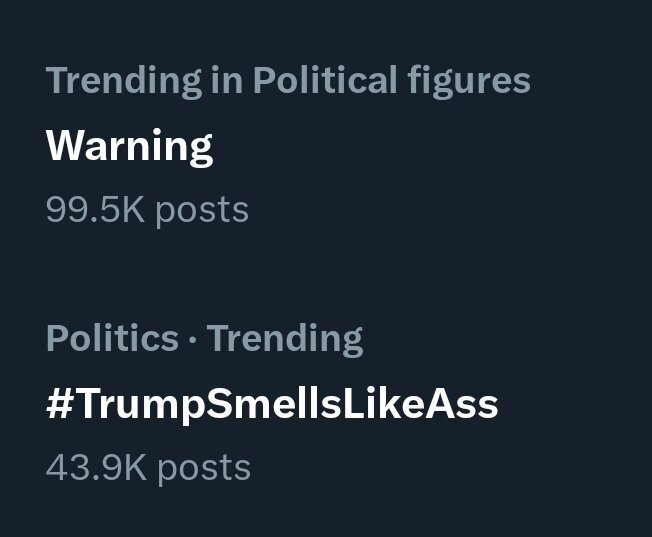
Task: Click the 'Trending in Political figures' label
Action: tap(288, 81)
